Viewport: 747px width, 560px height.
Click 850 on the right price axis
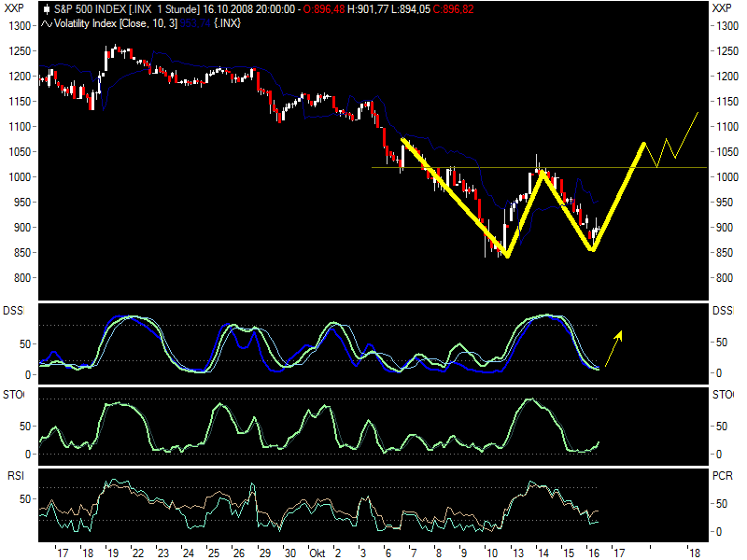[725, 253]
